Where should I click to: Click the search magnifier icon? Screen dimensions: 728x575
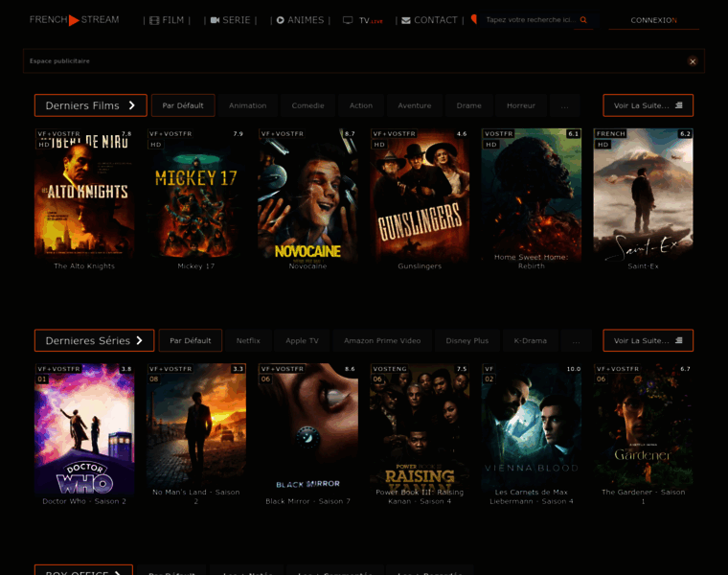point(583,20)
